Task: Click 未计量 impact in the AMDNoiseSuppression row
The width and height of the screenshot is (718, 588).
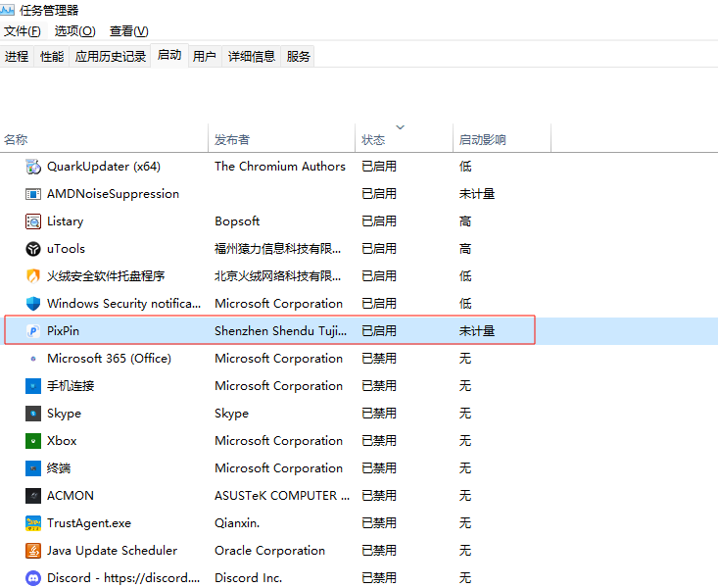Action: (x=477, y=194)
